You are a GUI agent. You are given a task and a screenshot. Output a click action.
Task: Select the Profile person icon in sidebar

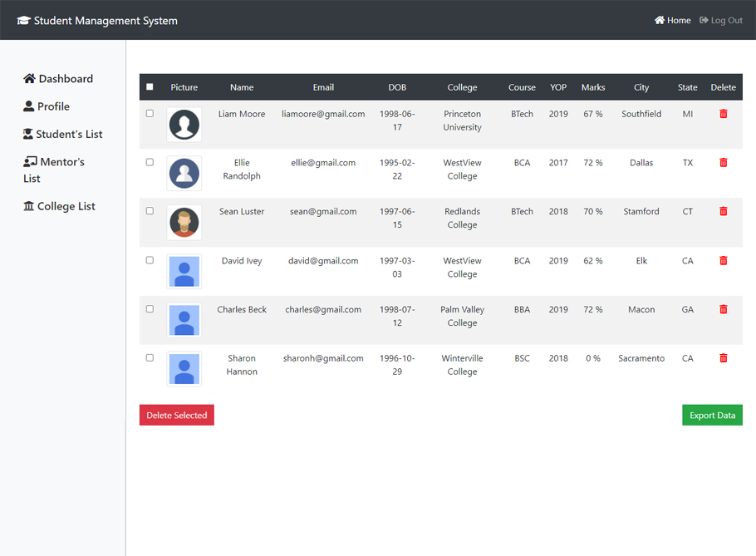[27, 106]
